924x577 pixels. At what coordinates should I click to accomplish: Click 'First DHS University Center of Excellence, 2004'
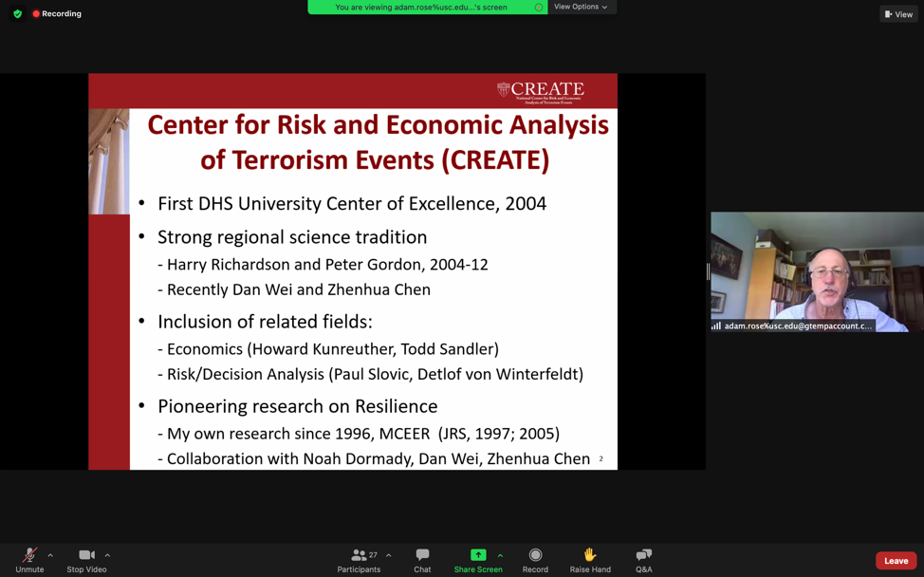point(352,203)
